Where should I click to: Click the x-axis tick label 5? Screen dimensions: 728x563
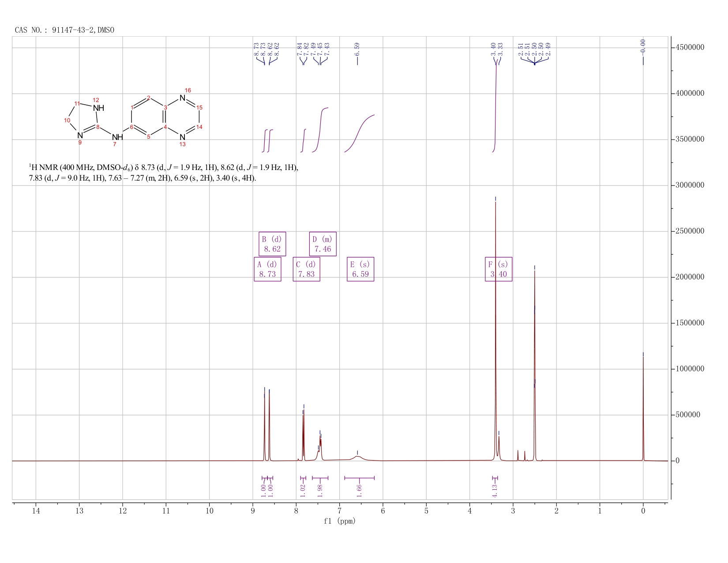(426, 511)
